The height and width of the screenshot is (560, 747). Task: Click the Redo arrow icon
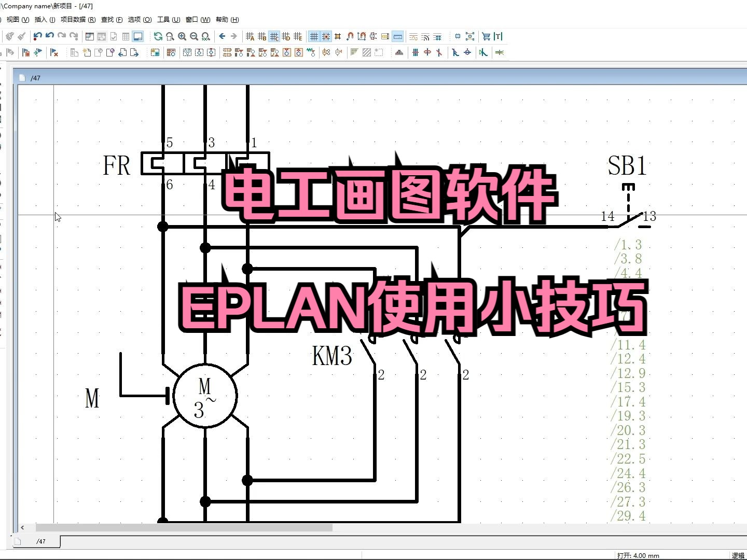pyautogui.click(x=62, y=36)
